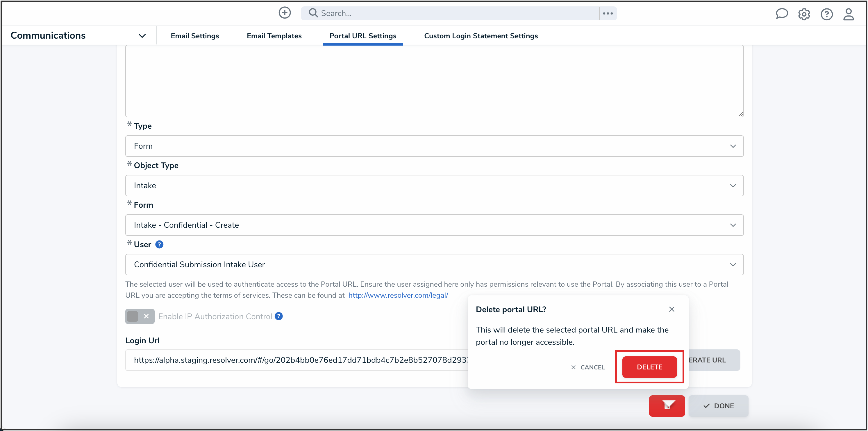Click the red trash delete button
The width and height of the screenshot is (868, 431).
(x=667, y=406)
